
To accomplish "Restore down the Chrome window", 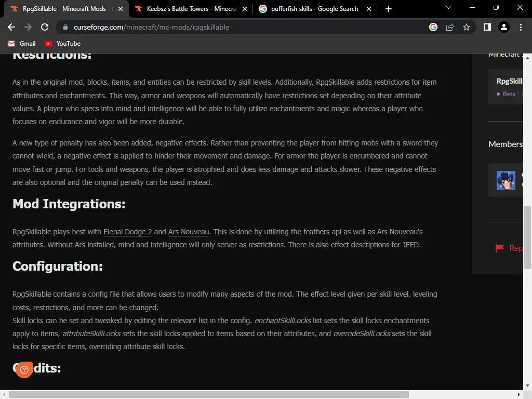I will tap(496, 7).
